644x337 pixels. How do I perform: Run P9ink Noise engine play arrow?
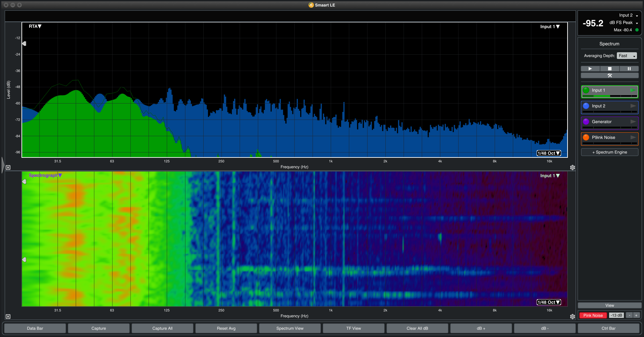(633, 137)
